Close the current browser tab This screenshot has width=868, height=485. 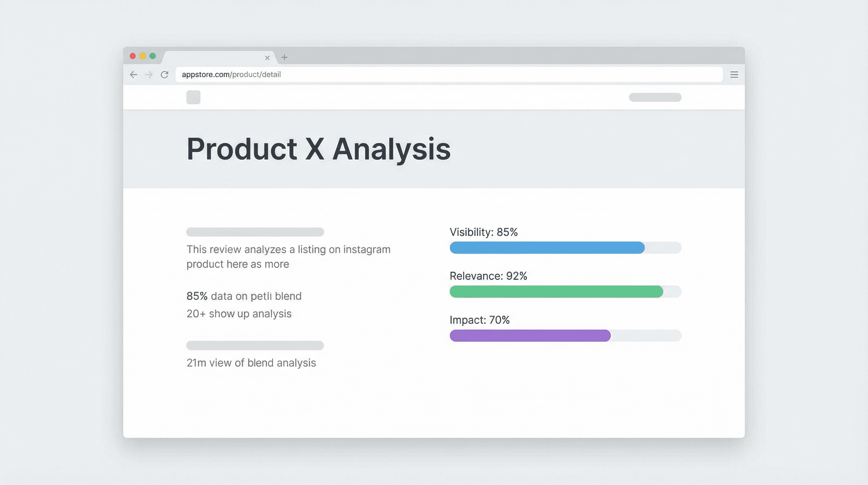coord(267,58)
